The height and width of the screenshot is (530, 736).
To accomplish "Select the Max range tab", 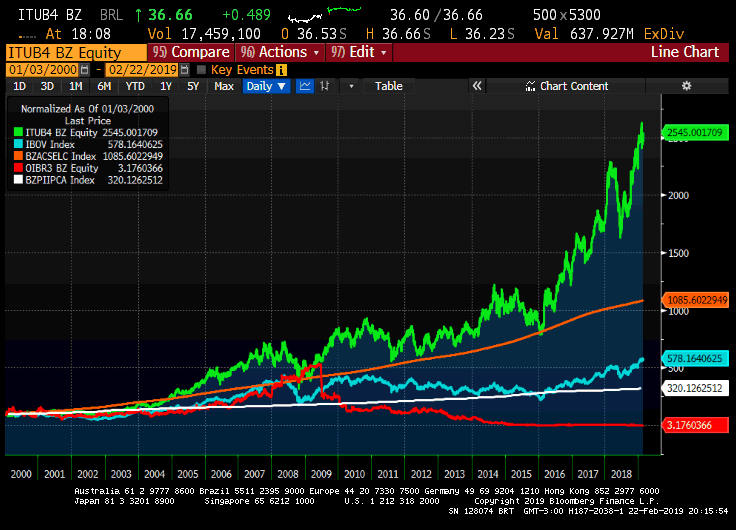I will click(x=223, y=86).
